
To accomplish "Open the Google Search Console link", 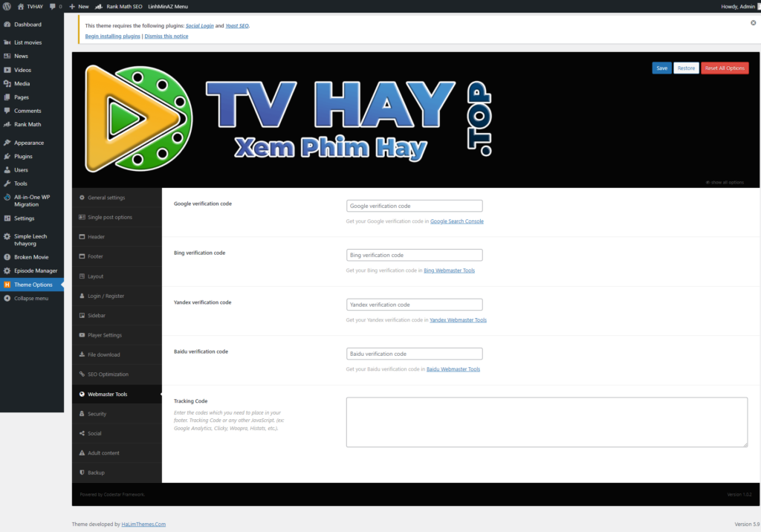I will (x=457, y=221).
